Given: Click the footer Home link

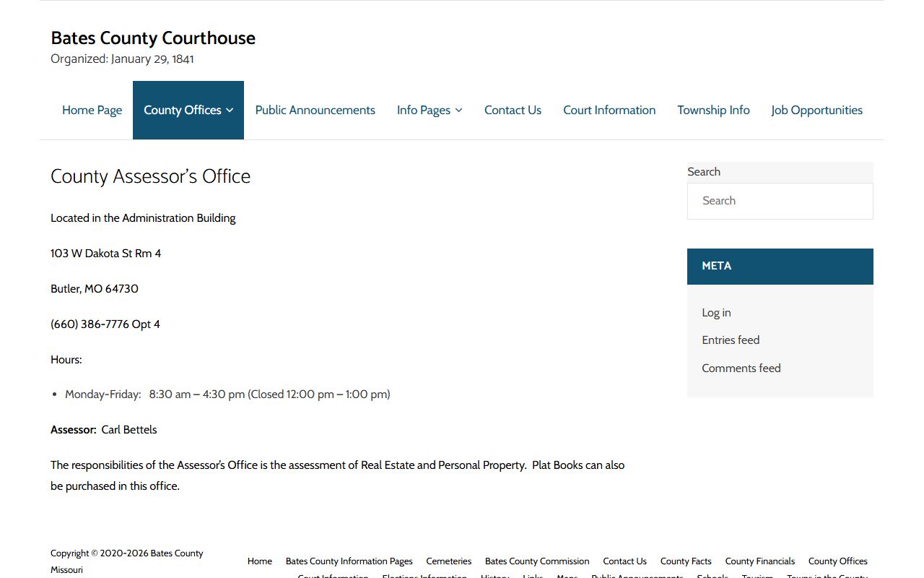Looking at the screenshot, I should pos(260,561).
